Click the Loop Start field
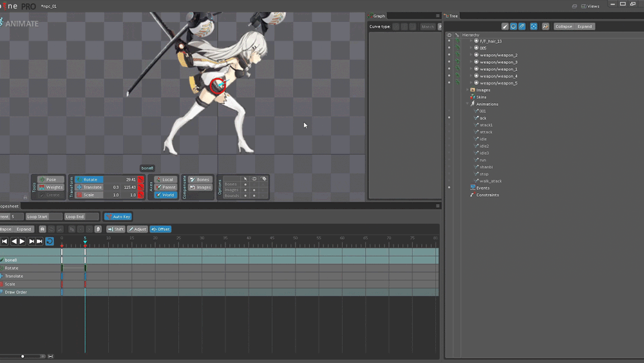Screen dimensions: 644x363 coord(44,217)
